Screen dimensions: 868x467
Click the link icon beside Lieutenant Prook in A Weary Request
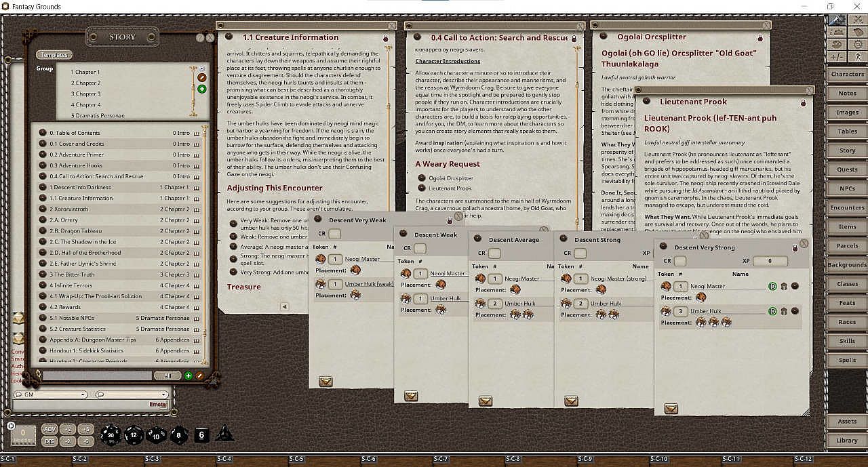coord(421,188)
